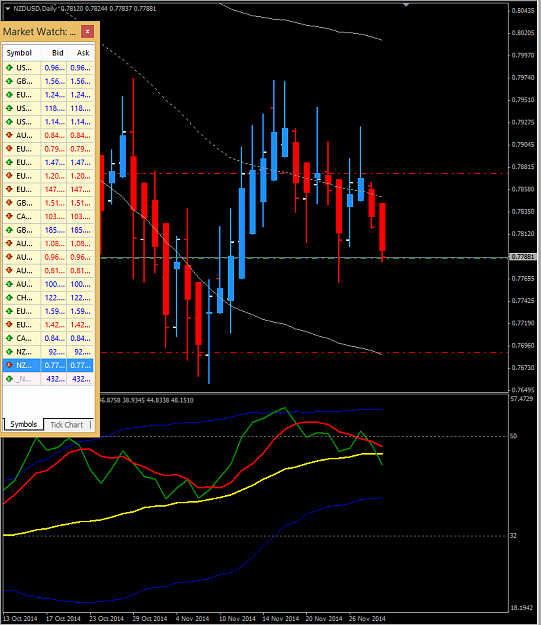Click the green up arrow in the GB... 1.56 row
This screenshot has height=625, width=541.
pyautogui.click(x=9, y=81)
